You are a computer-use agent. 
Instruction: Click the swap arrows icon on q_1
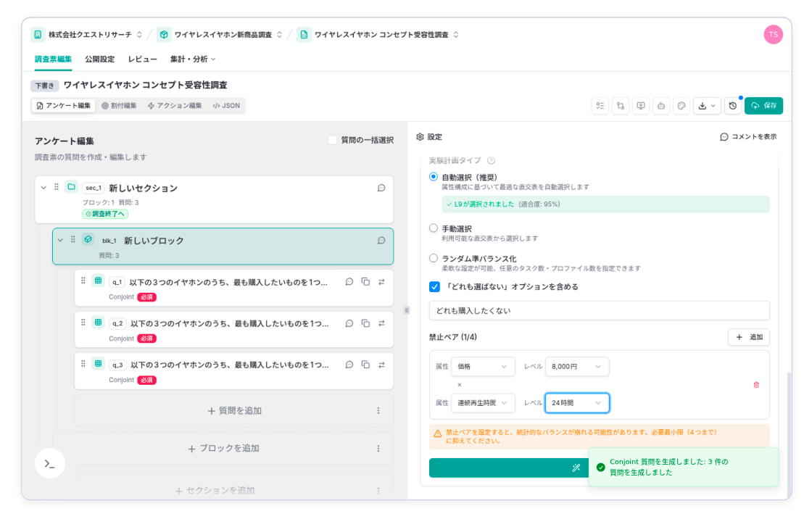(381, 282)
